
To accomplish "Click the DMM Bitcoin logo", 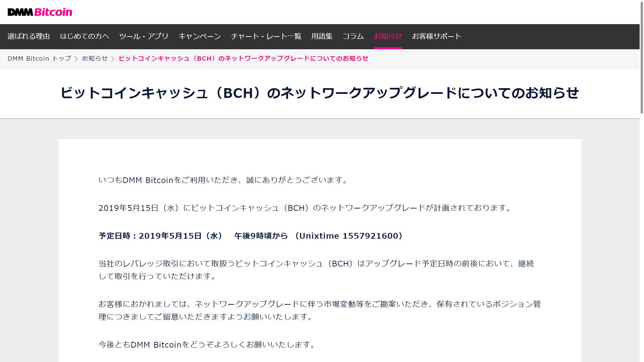I will [40, 12].
